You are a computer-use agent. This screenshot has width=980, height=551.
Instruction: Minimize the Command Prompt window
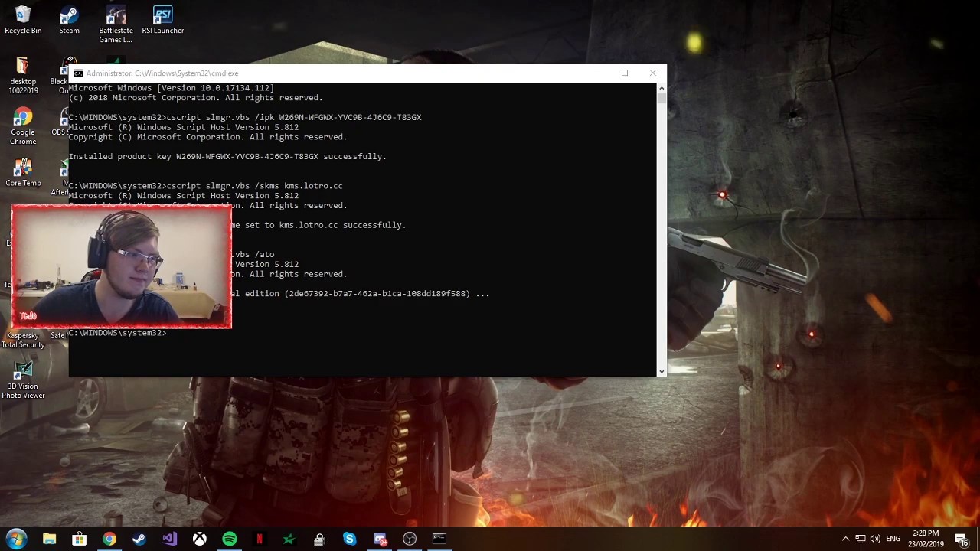click(x=597, y=73)
